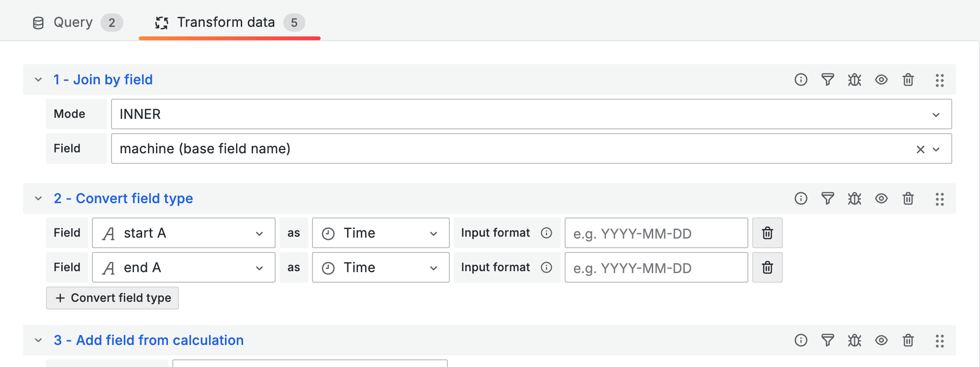
Task: Click the Input format box for 'start A'
Action: coord(656,233)
